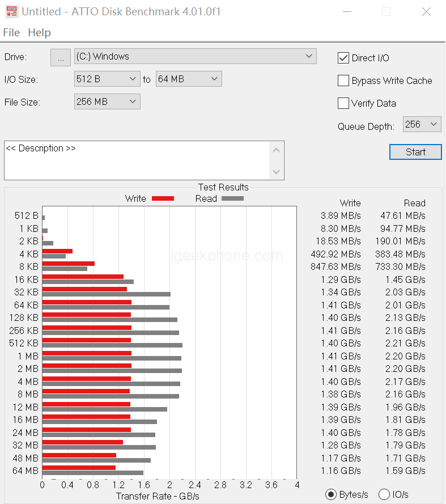
Task: Uncheck the Direct I/O checkbox
Action: (343, 58)
